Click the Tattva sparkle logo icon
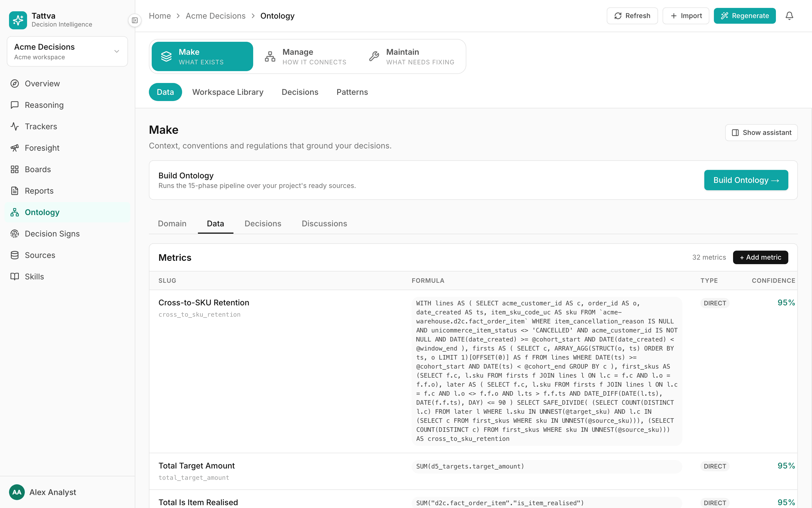This screenshot has height=508, width=812. (x=18, y=20)
